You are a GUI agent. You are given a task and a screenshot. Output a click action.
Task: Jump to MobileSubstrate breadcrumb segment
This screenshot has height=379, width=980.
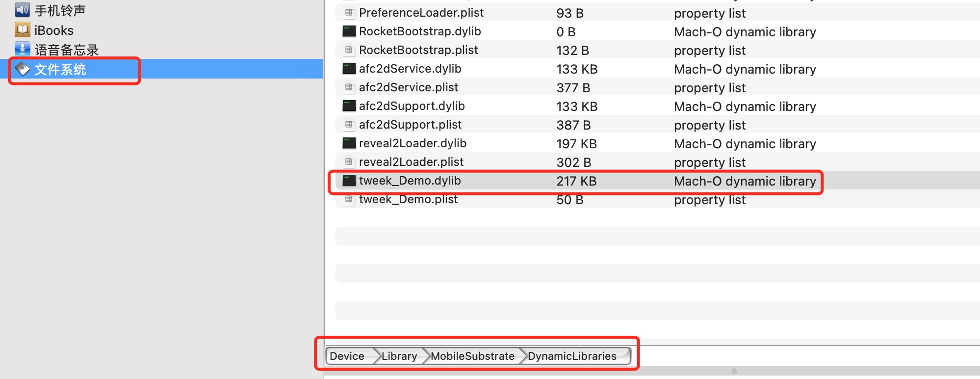pyautogui.click(x=472, y=356)
